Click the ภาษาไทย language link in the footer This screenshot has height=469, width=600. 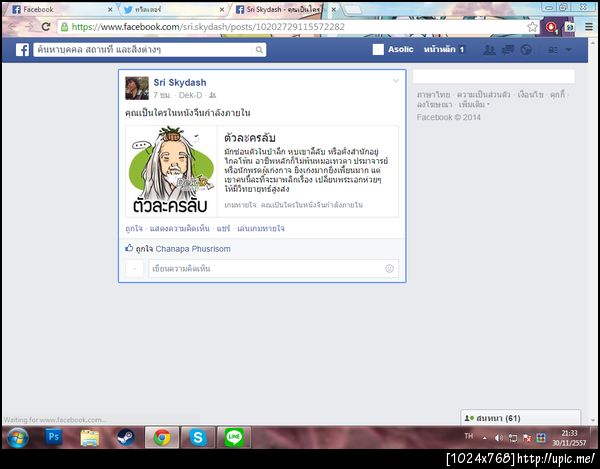pyautogui.click(x=434, y=94)
